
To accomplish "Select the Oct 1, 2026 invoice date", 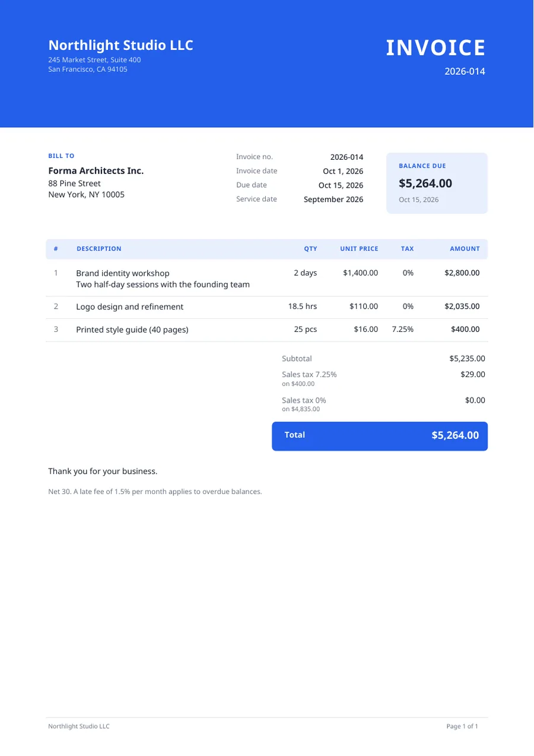I will coord(343,171).
